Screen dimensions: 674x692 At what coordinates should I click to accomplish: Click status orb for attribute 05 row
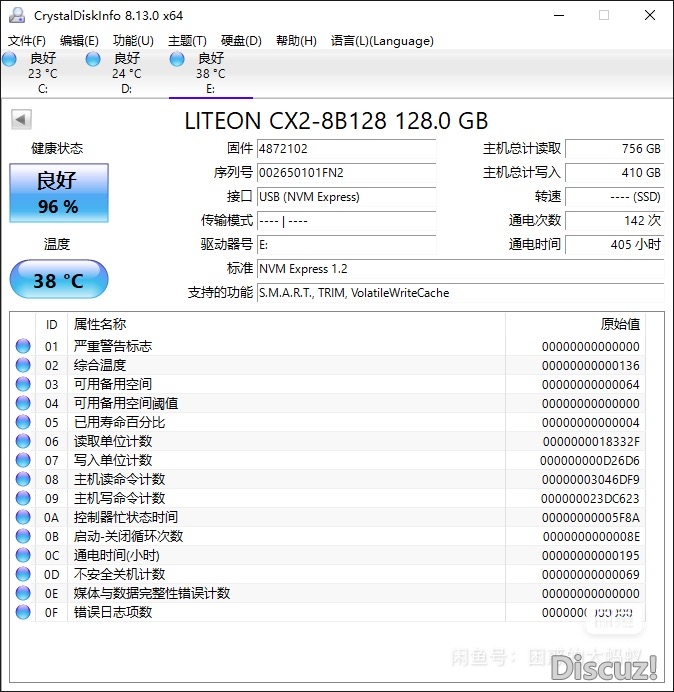click(23, 422)
